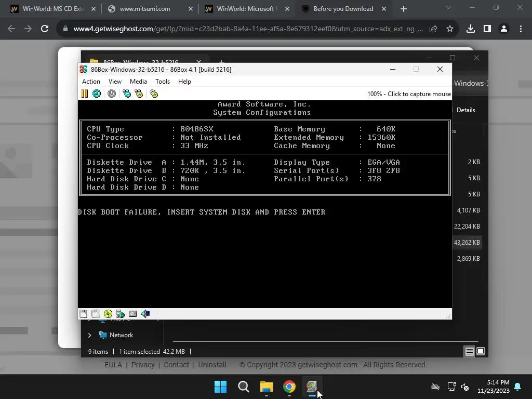
Task: Open the Uninstall footer link
Action: pos(212,365)
